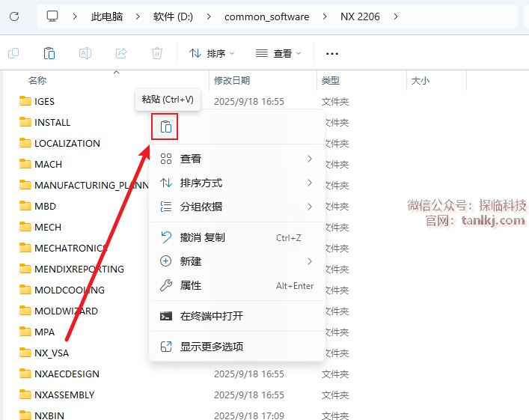Click the delete trash icon in toolbar

(x=157, y=53)
